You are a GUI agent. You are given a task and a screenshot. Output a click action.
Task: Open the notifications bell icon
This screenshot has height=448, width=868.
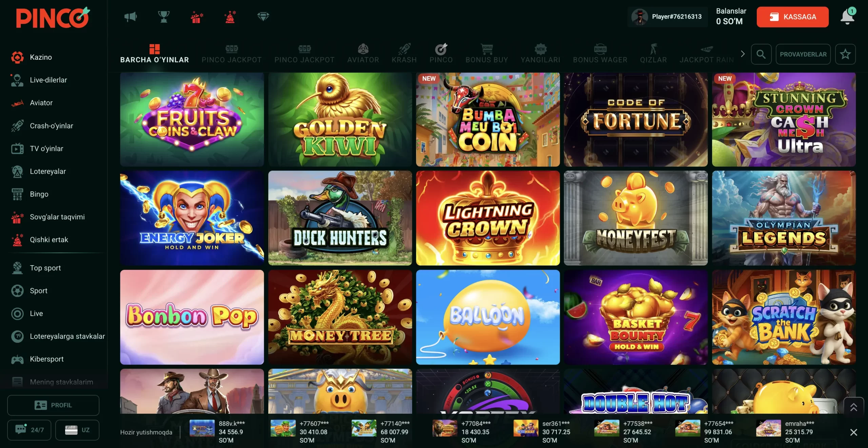847,17
